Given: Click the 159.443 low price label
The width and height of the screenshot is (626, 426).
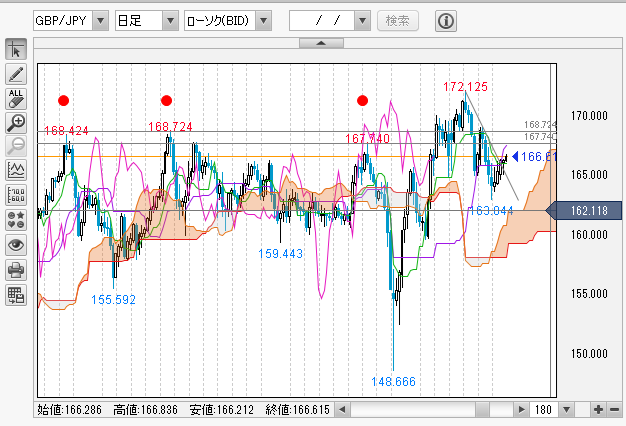Looking at the screenshot, I should 280,254.
